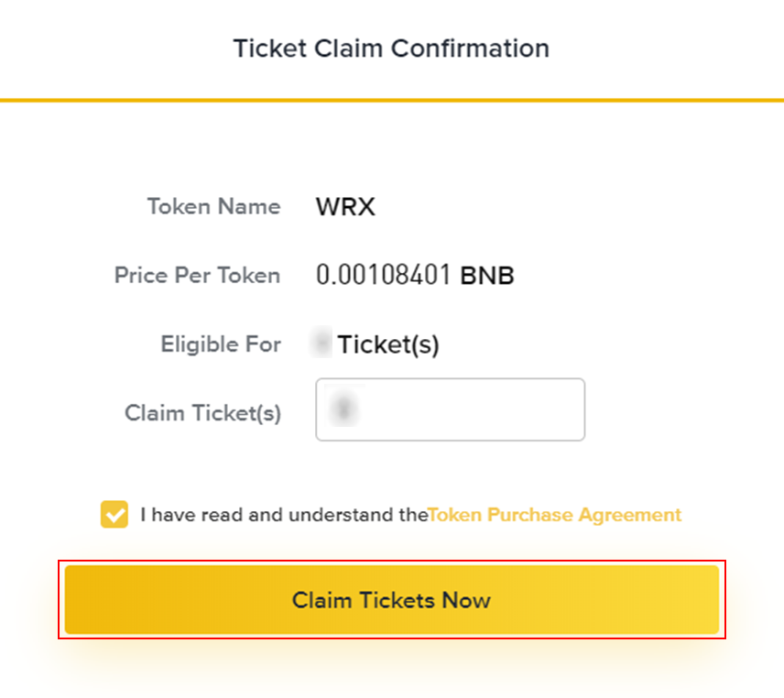The image size is (784, 698).
Task: Click the yellow divider line under the title
Action: pyautogui.click(x=391, y=99)
